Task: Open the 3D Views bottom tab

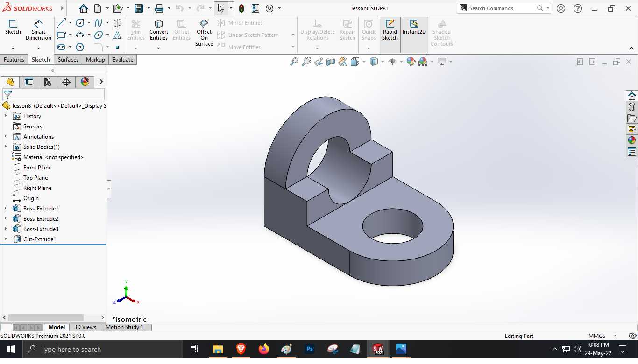Action: click(x=85, y=327)
